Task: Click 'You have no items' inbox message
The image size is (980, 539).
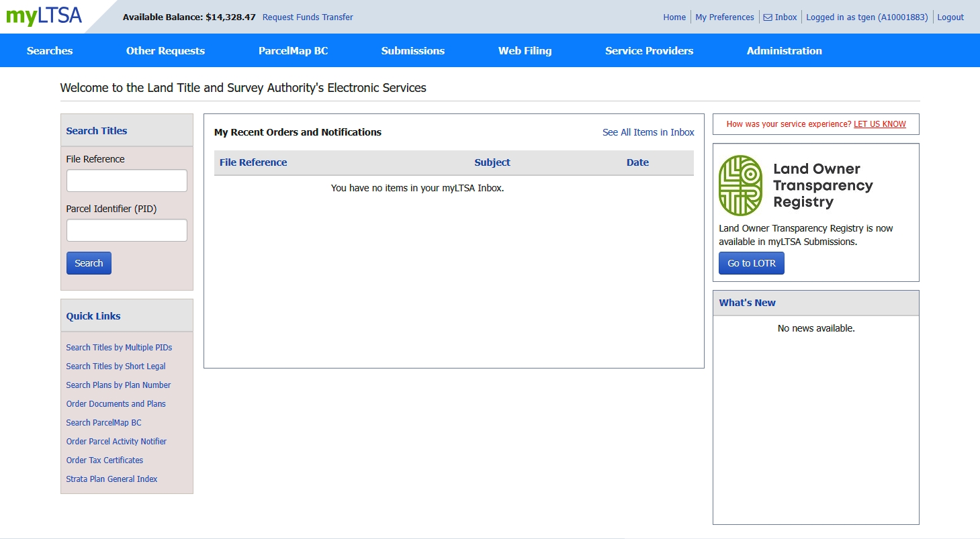Action: 417,188
